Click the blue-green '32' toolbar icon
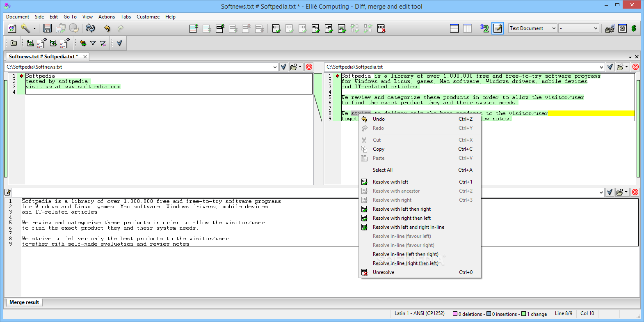The width and height of the screenshot is (644, 322). coord(484,28)
